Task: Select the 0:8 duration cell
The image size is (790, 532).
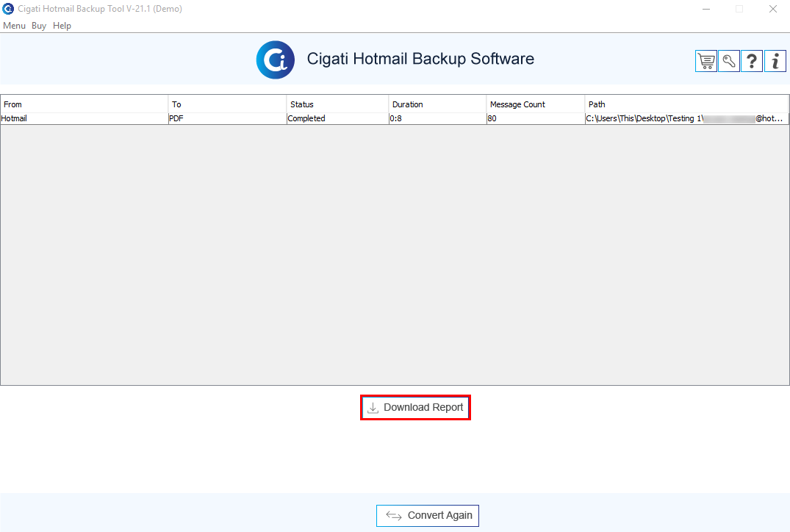Action: point(437,118)
